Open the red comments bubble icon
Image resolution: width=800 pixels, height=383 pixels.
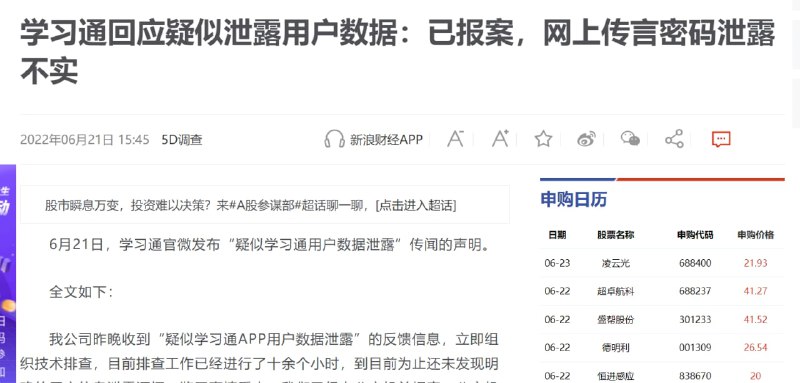(721, 139)
